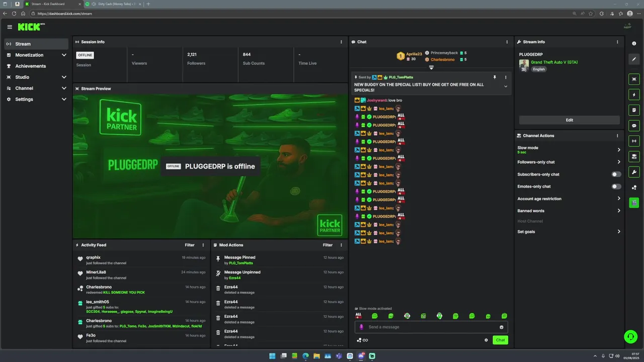
Task: Click the green Chat send button
Action: pos(500,340)
